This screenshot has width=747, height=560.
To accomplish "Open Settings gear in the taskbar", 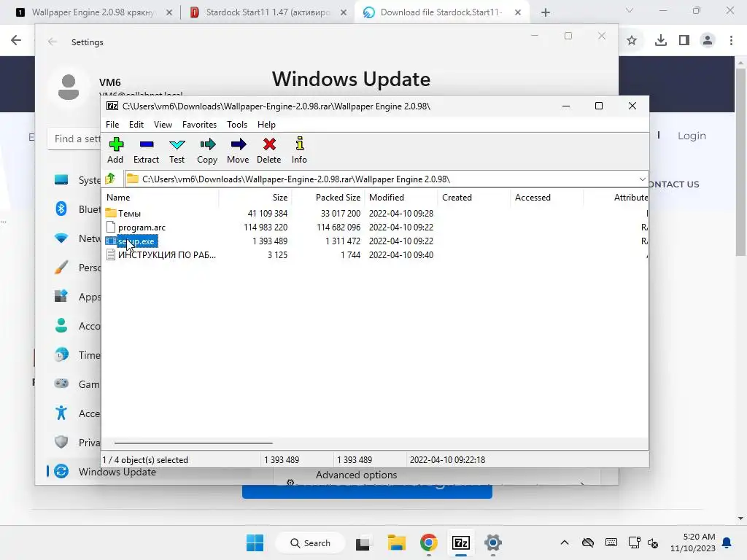I will [x=493, y=542].
